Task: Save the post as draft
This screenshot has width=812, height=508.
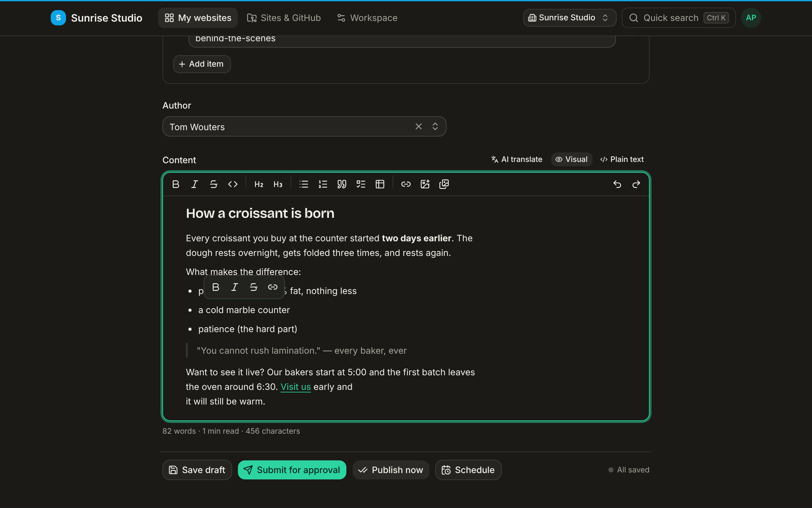Action: (197, 470)
